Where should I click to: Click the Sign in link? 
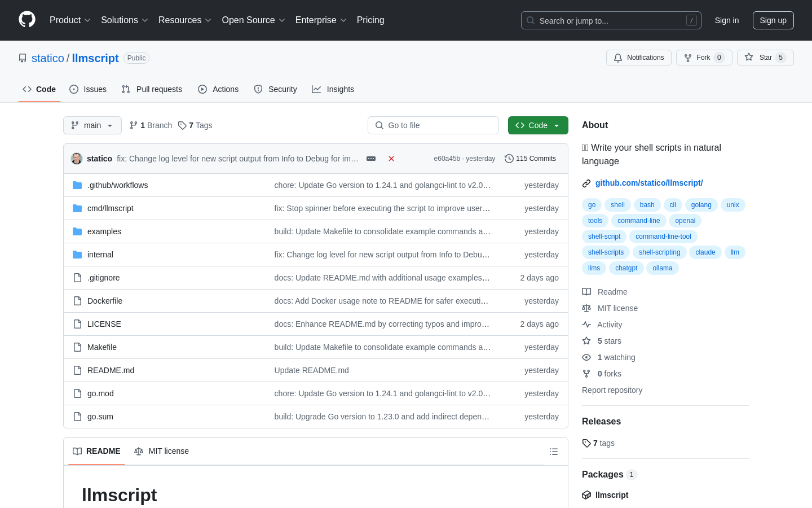click(727, 20)
